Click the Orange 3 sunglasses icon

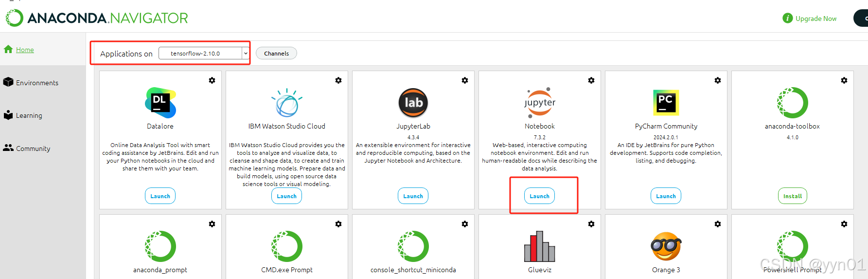[x=666, y=246]
